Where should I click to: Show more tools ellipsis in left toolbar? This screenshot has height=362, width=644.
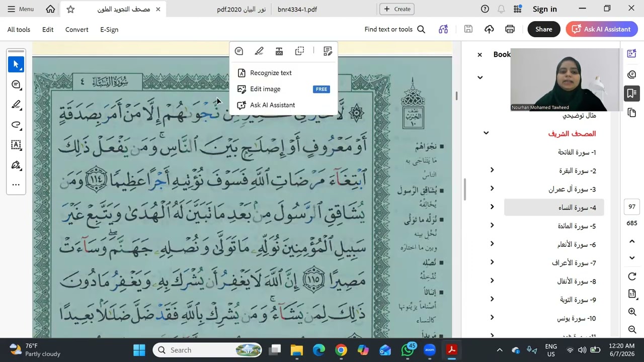coord(16,185)
